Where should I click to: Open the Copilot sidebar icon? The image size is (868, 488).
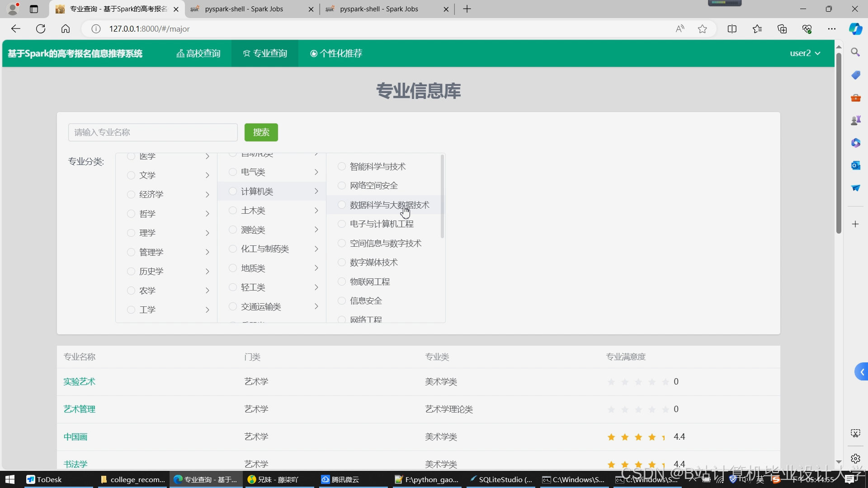[855, 29]
